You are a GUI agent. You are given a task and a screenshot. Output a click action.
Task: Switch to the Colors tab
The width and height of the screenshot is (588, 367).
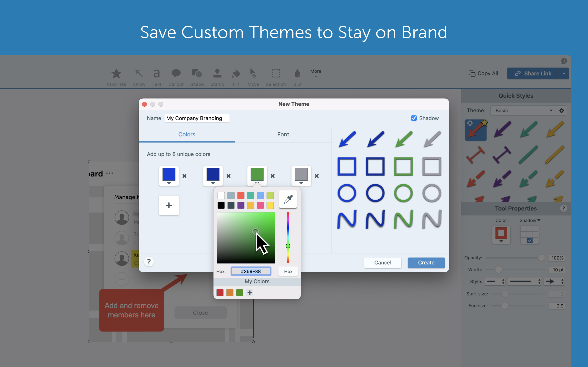pyautogui.click(x=187, y=135)
